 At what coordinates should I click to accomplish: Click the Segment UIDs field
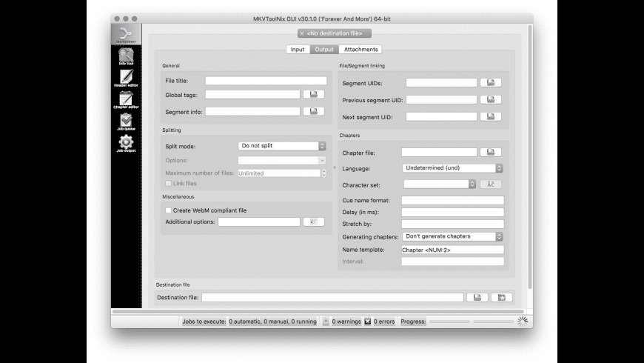click(441, 83)
